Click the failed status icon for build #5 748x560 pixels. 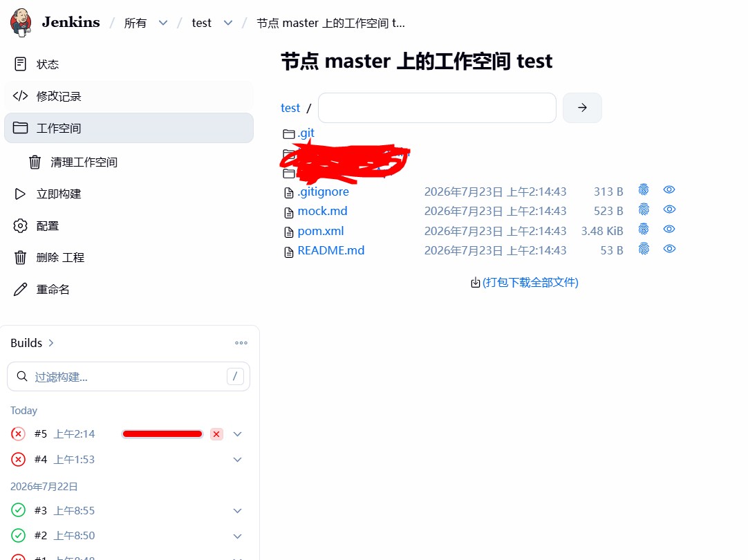[x=18, y=433]
